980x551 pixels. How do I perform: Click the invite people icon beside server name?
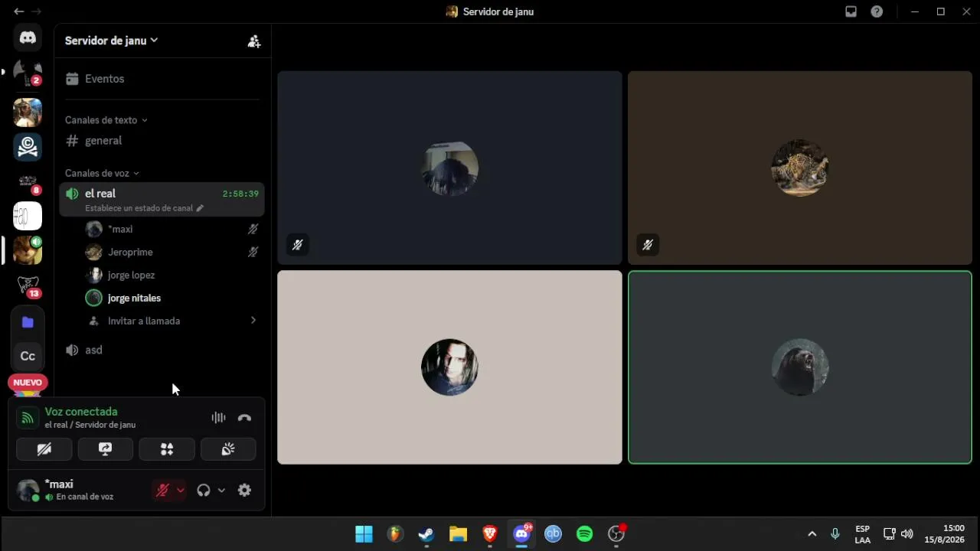click(x=254, y=41)
